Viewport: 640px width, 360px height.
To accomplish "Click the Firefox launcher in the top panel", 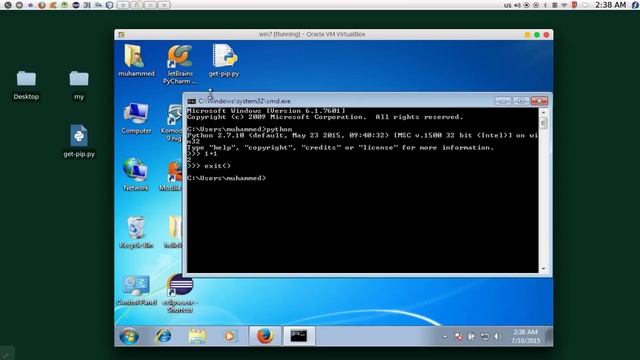I will 41,5.
